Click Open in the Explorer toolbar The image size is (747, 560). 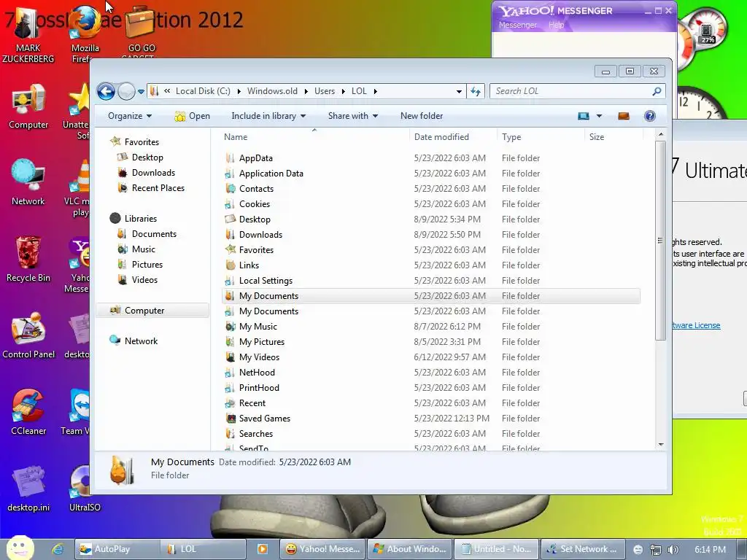(192, 116)
